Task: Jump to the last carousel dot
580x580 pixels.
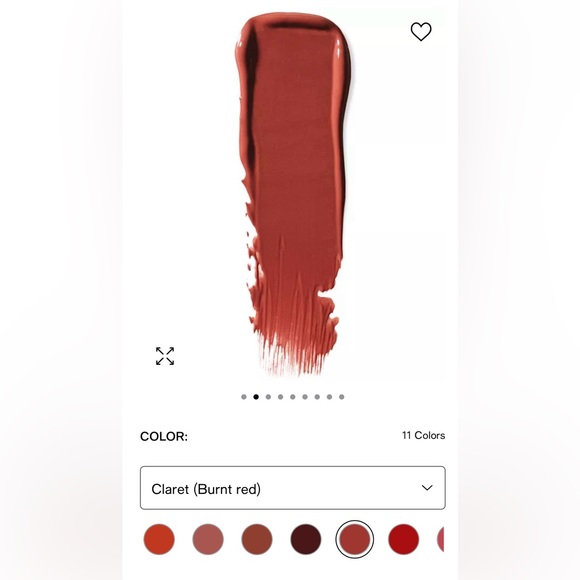Action: coord(341,397)
